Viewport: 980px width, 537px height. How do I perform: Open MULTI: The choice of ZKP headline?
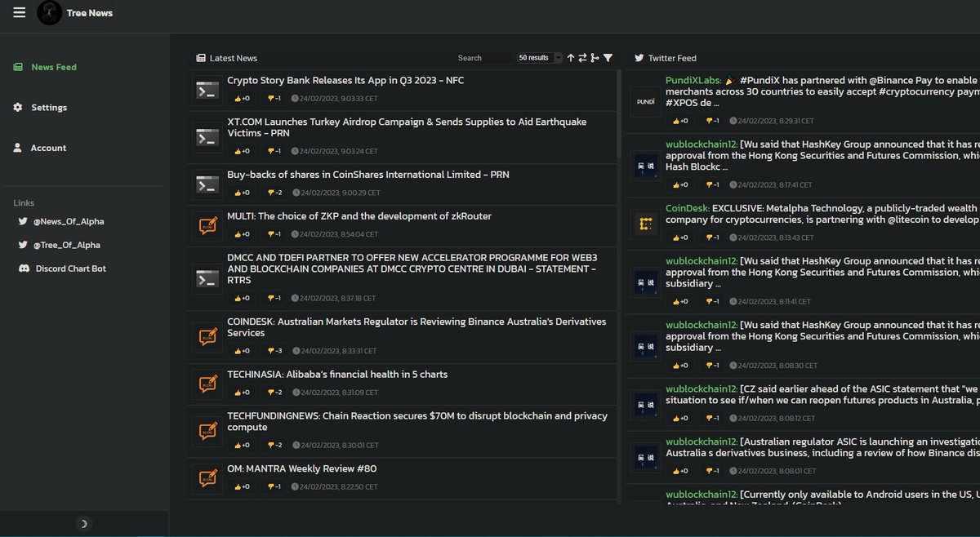coord(359,216)
